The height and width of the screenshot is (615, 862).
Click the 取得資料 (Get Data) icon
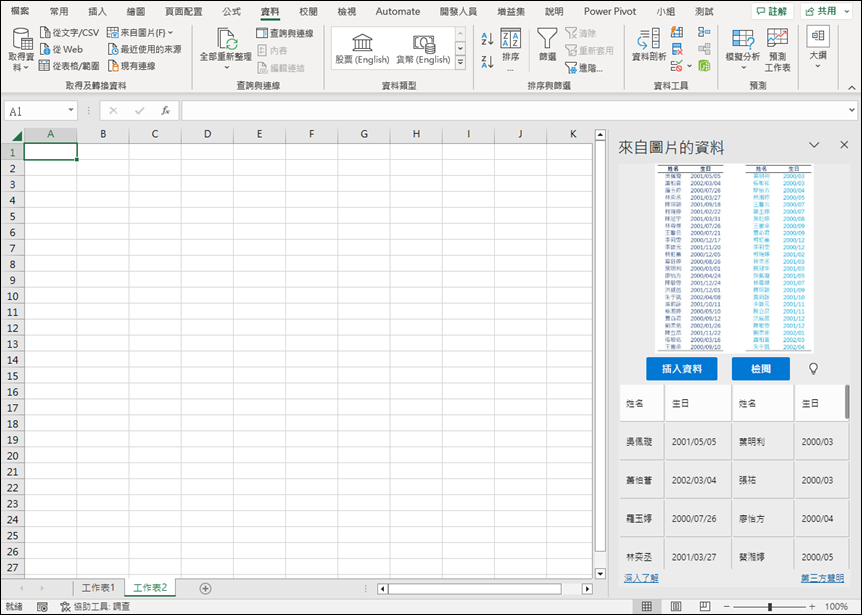tap(21, 40)
